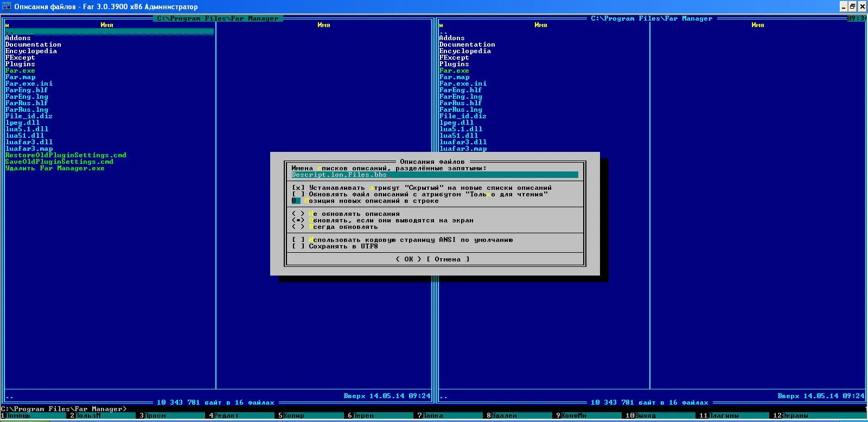Click F10 Выход in the key bar
Screen dimensions: 868x422
(x=660, y=415)
